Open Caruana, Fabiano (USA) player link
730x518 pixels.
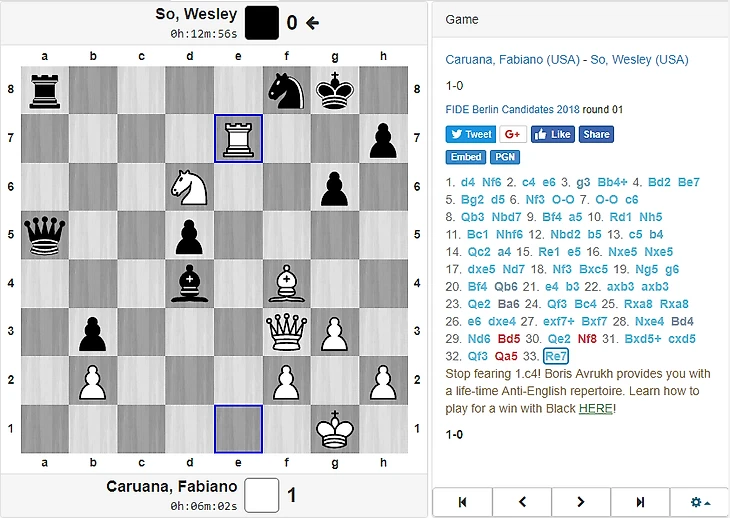click(x=513, y=60)
